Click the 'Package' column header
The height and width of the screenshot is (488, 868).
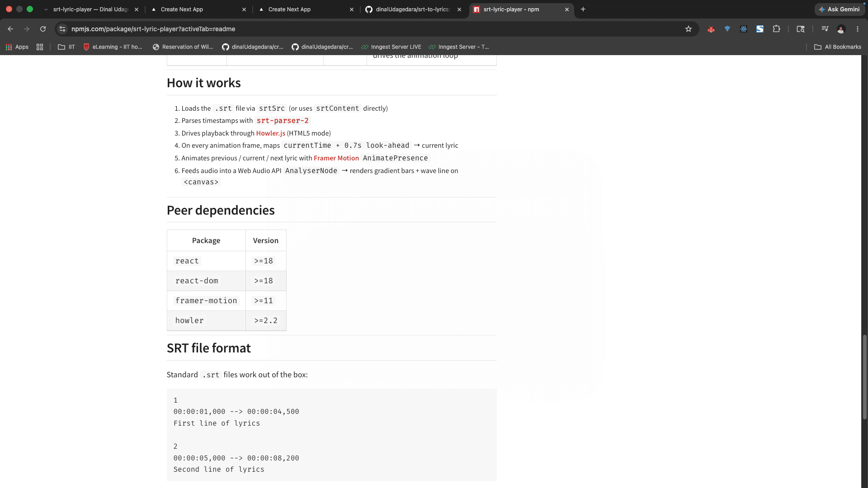click(206, 241)
